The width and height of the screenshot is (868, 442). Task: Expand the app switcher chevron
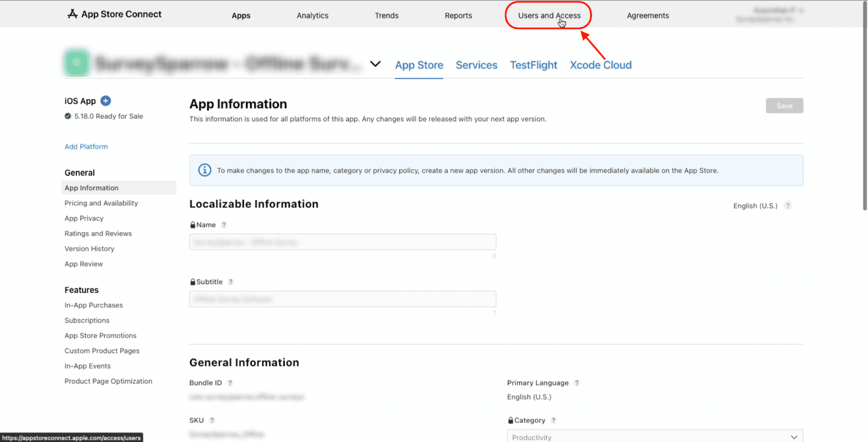tap(375, 64)
